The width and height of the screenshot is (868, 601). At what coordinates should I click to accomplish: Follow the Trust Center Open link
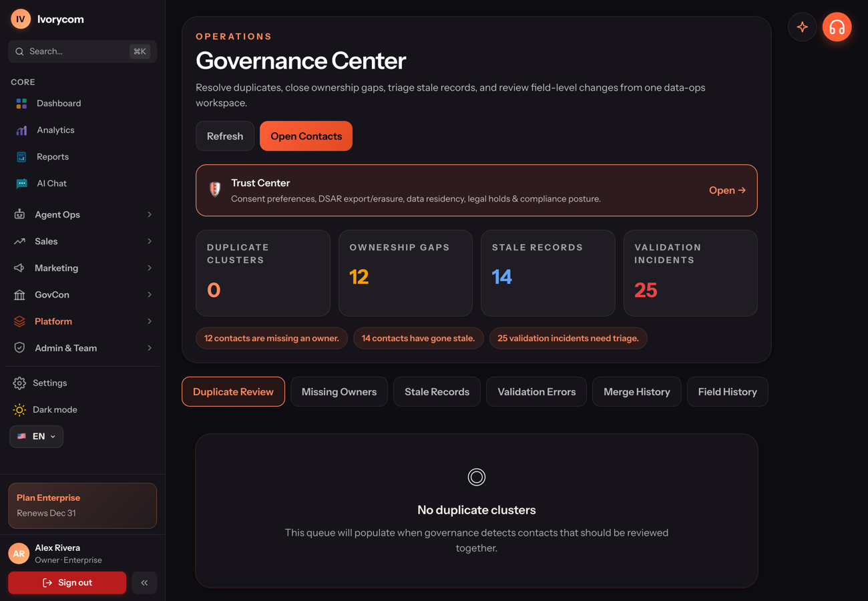click(727, 190)
